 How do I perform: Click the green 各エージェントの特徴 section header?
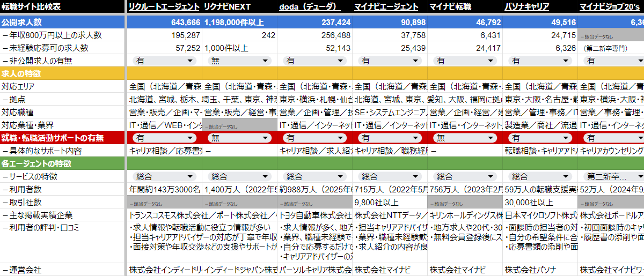tap(62, 163)
